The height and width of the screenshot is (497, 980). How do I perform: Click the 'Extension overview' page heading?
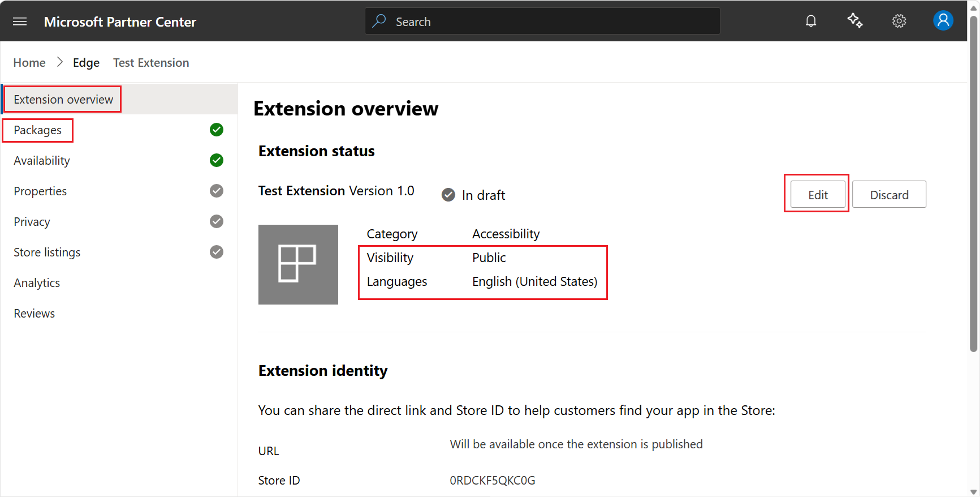tap(346, 109)
